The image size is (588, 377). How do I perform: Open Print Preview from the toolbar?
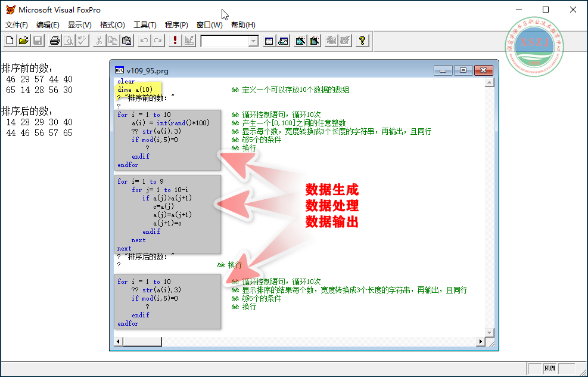point(69,40)
